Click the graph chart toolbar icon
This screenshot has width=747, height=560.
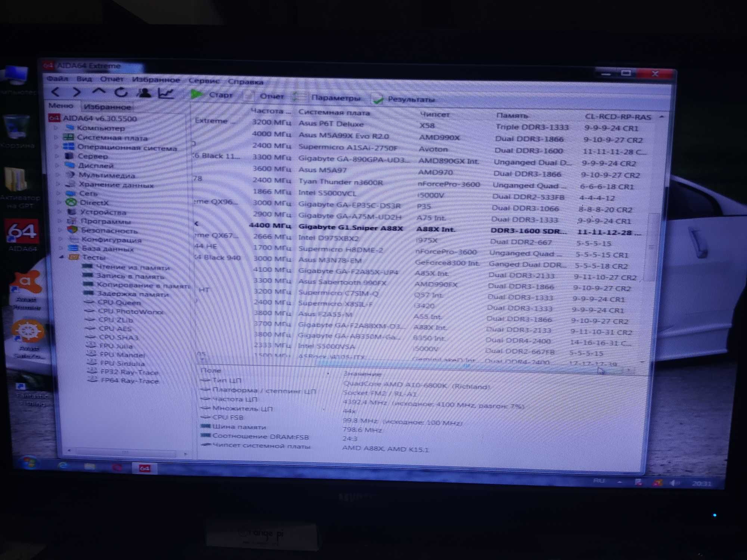(x=166, y=94)
